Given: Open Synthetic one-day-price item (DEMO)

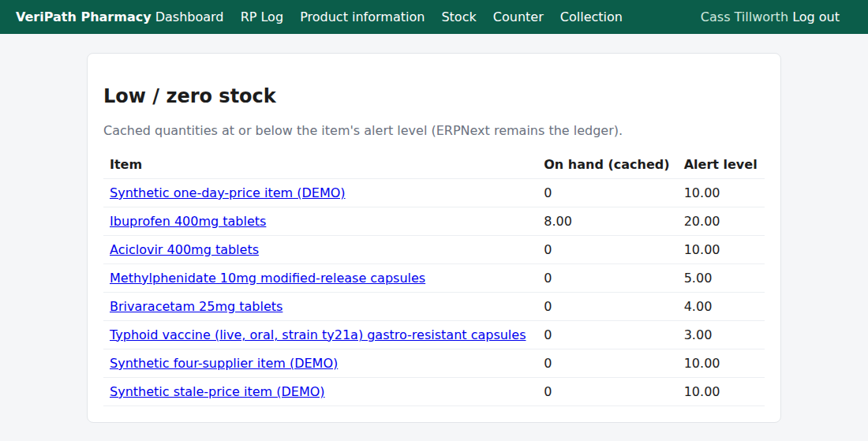Looking at the screenshot, I should click(x=227, y=192).
